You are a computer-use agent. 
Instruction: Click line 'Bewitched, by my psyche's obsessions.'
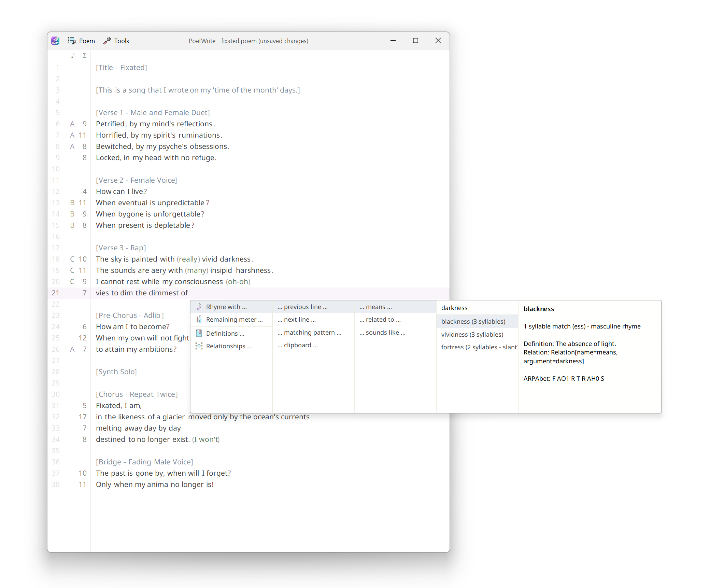click(163, 146)
